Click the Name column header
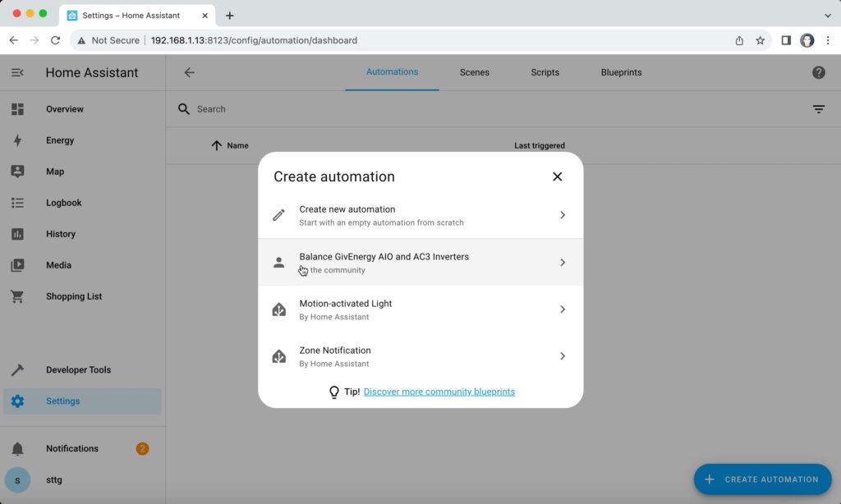This screenshot has width=841, height=504. (x=237, y=146)
